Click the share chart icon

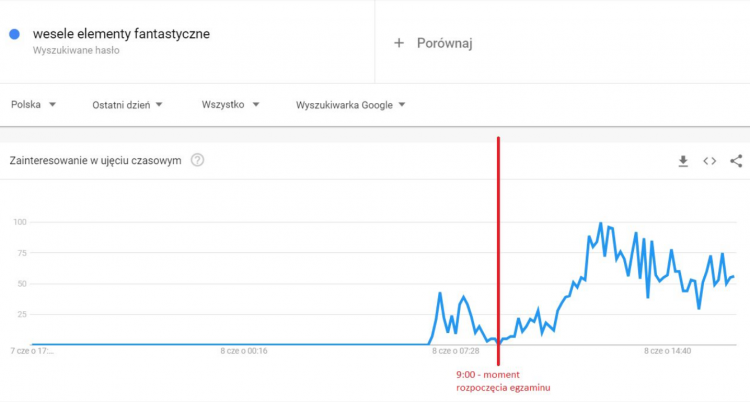[736, 160]
